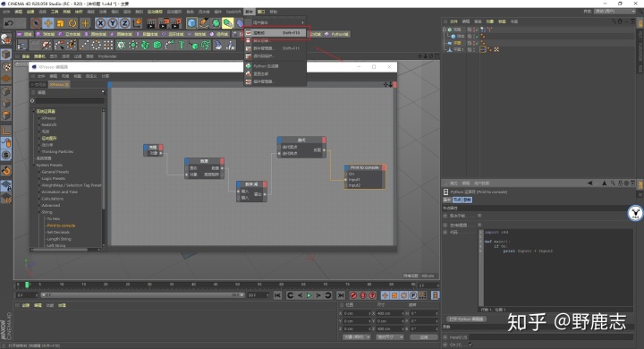
Task: Click the Autokeying red circle icon
Action: (x=363, y=295)
